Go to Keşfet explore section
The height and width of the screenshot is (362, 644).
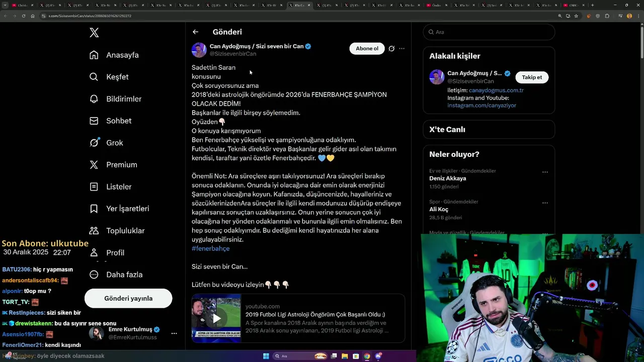(x=109, y=77)
